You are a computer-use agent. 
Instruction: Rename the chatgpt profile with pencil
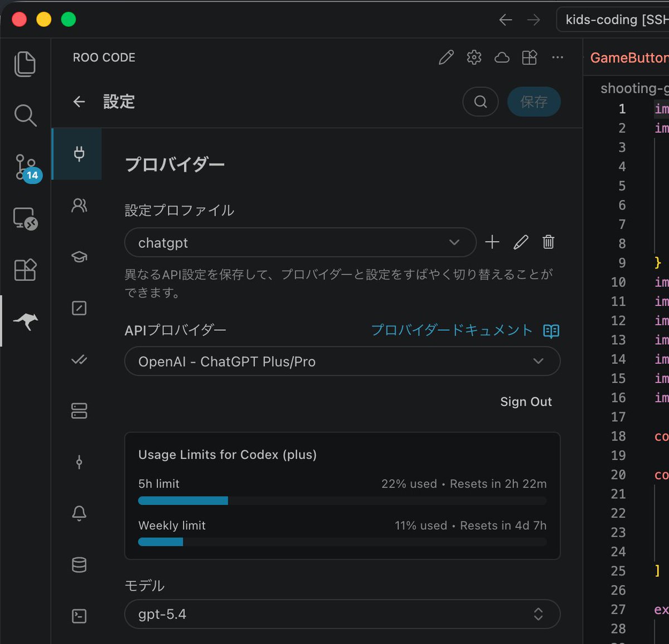[521, 242]
